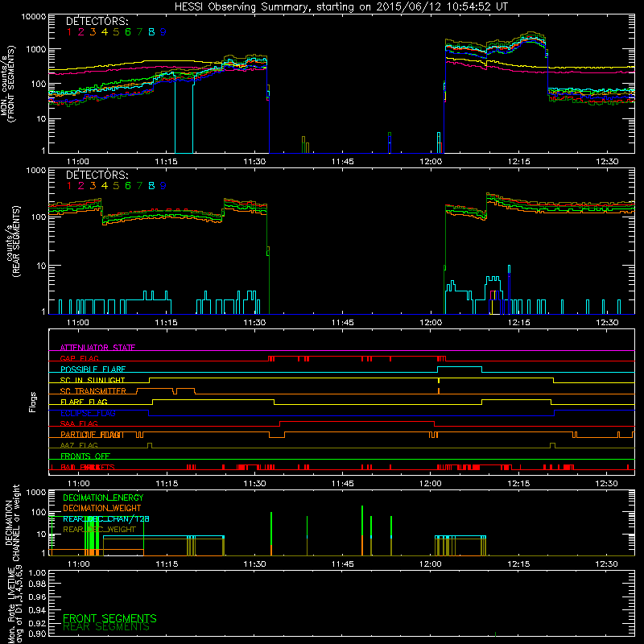Viewport: 644px width, 644px height.
Task: Click blue detector 9 in front segments legend
Action: click(163, 32)
